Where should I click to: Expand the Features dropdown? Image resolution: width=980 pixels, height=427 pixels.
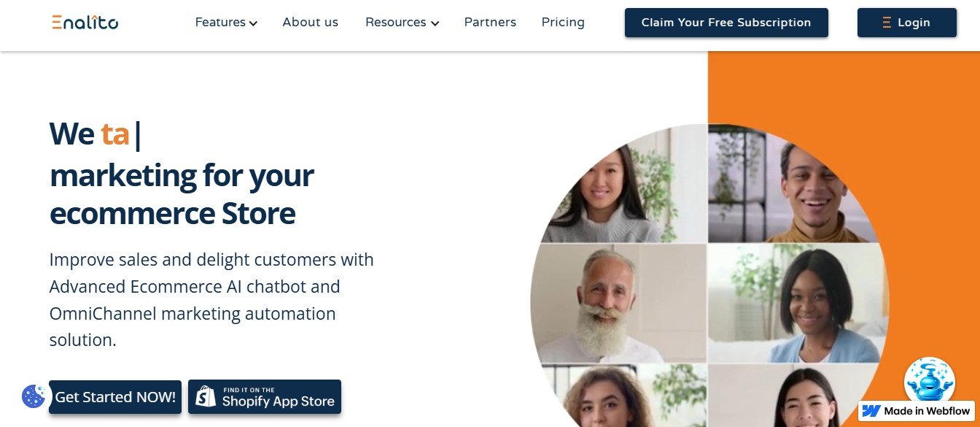coord(221,22)
